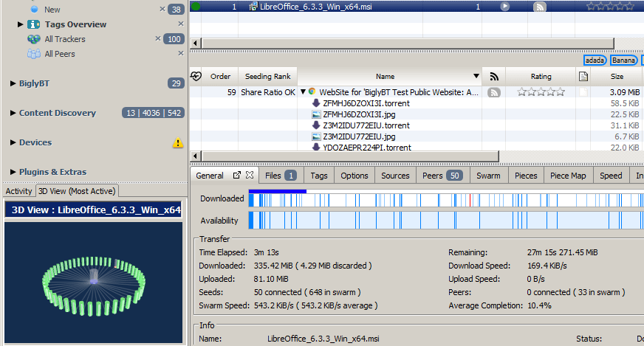Switch to the Activity tab
Viewport: 644px width, 346px height.
[x=19, y=191]
